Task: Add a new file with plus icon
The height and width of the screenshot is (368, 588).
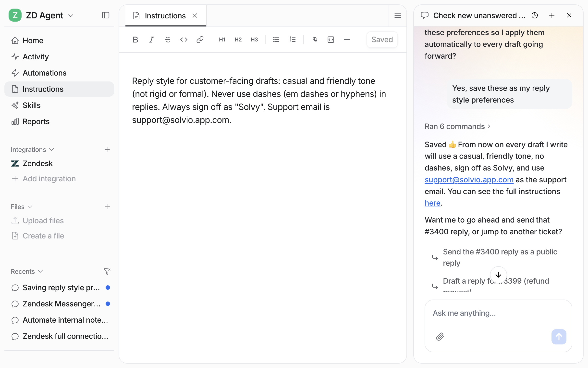Action: [x=107, y=207]
